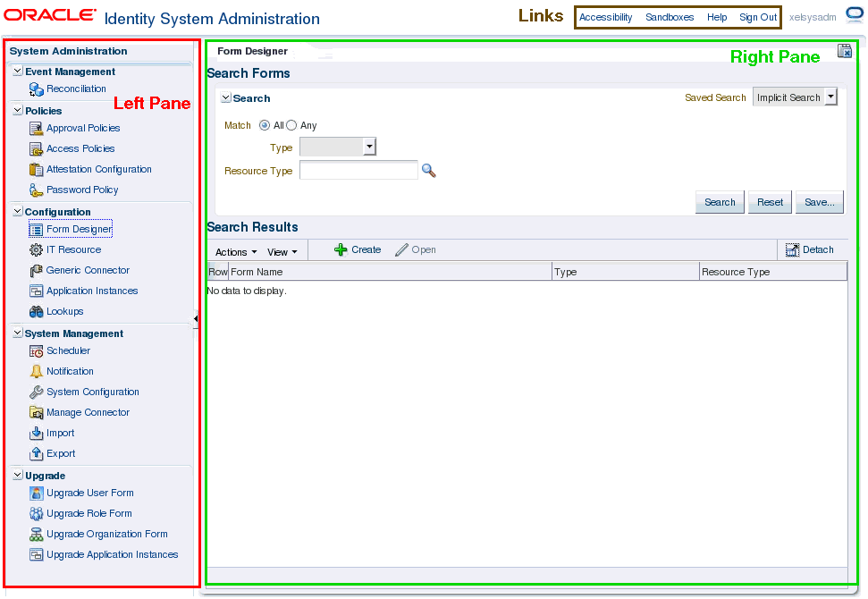Open the Actions menu

[236, 252]
